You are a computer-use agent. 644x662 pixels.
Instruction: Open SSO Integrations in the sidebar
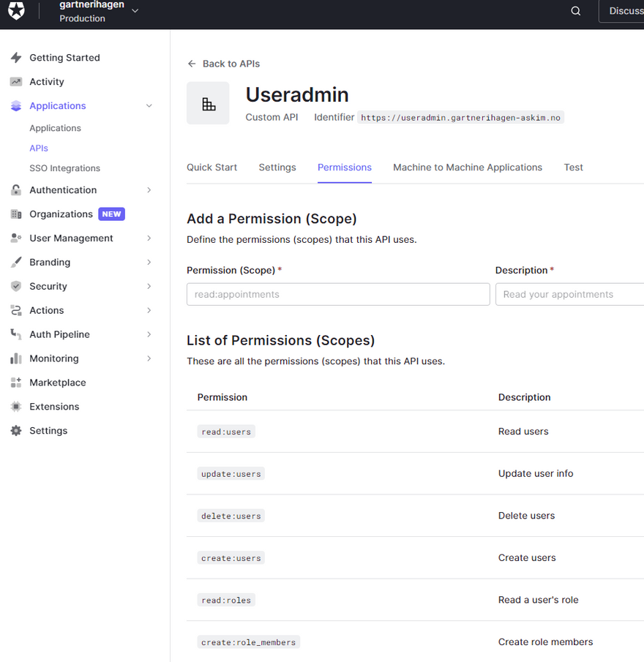point(64,168)
